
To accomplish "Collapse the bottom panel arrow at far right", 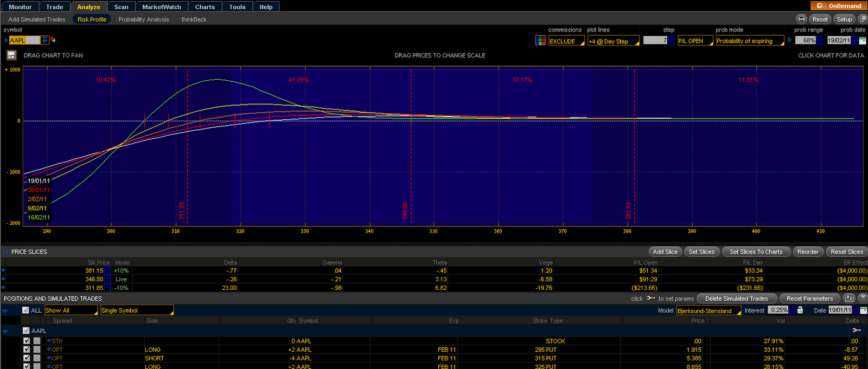I will click(863, 299).
